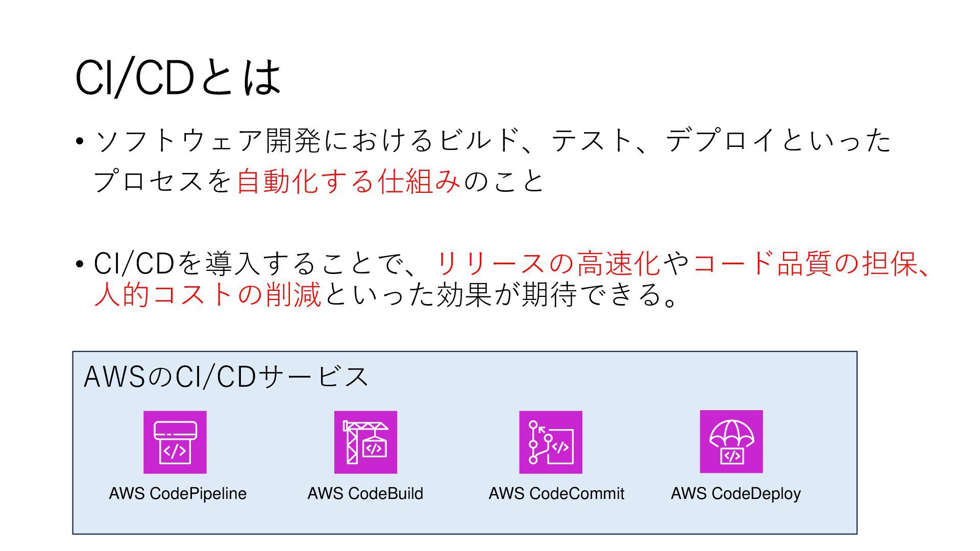
Task: Click the second bullet starting CI/CDを導入
Action: click(x=503, y=279)
